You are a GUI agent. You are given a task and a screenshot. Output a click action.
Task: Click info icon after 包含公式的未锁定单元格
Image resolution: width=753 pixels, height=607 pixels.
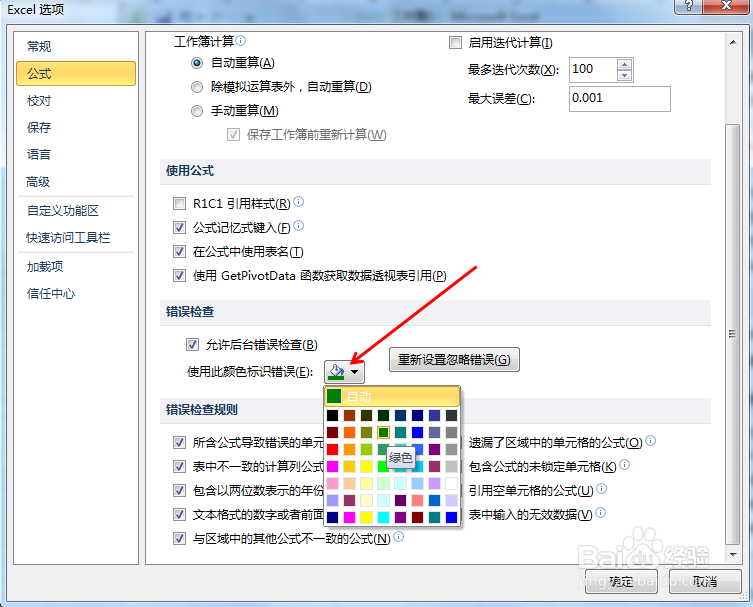click(625, 464)
